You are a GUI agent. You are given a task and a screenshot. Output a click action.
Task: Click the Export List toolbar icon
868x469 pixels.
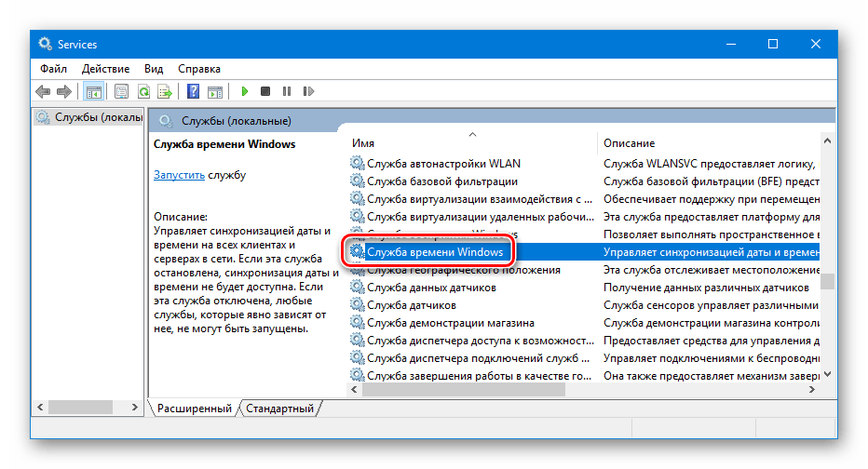(x=165, y=91)
